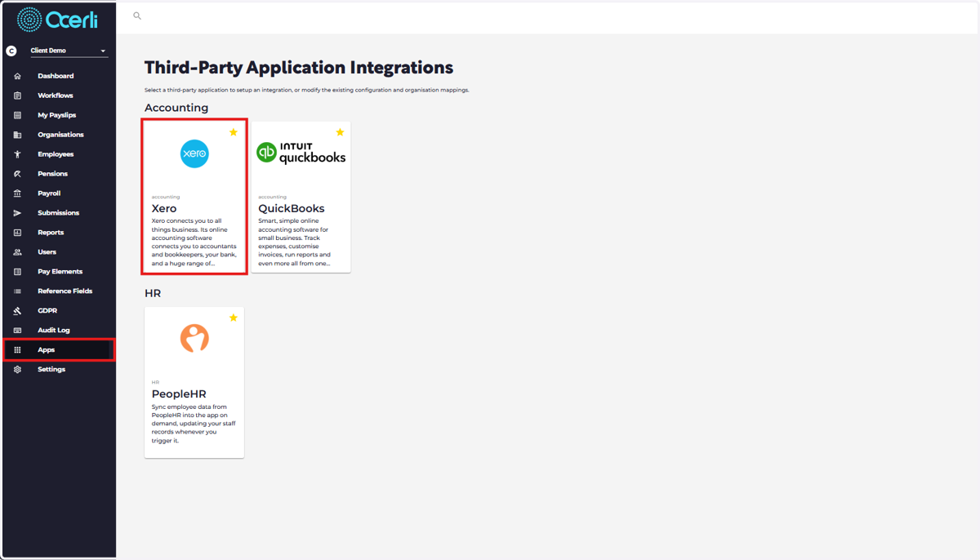980x560 pixels.
Task: Open Pensions menu item
Action: 52,174
